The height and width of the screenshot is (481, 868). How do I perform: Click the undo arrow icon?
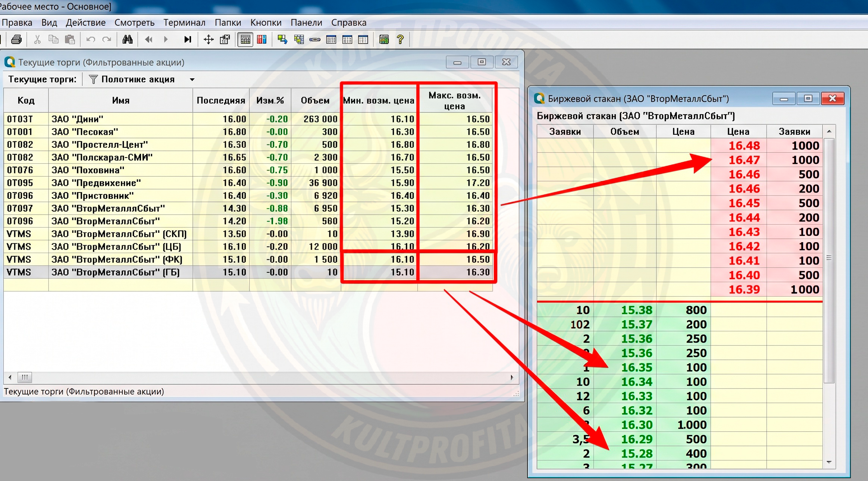coord(91,39)
